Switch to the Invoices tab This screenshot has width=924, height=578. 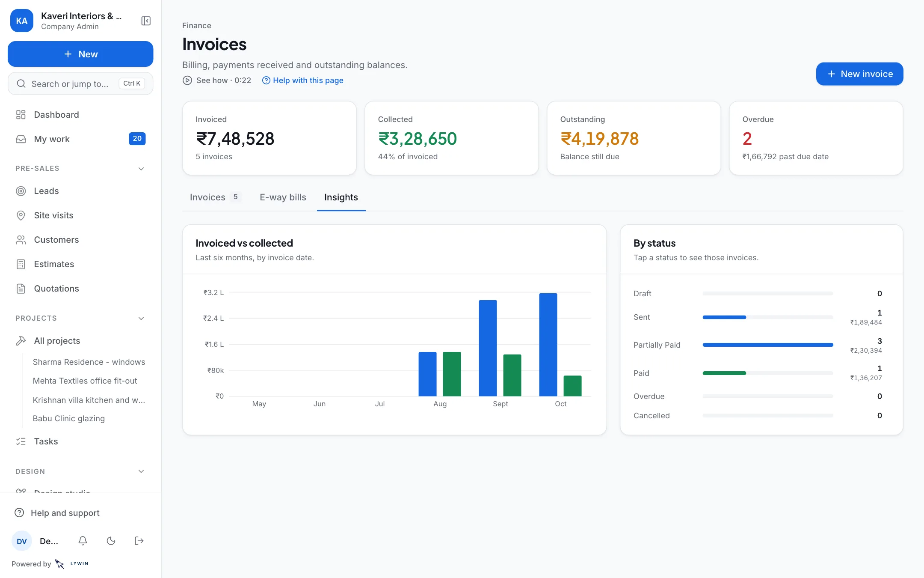point(216,197)
